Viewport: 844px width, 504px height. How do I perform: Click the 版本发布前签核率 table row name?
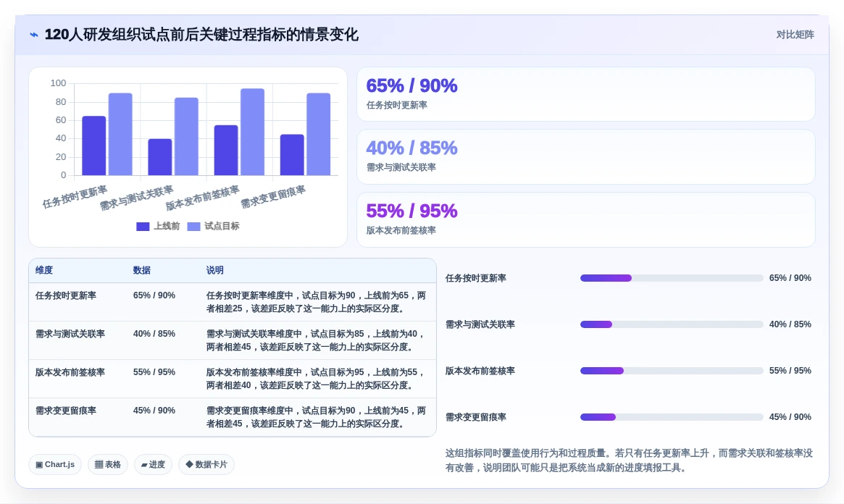[x=70, y=371]
